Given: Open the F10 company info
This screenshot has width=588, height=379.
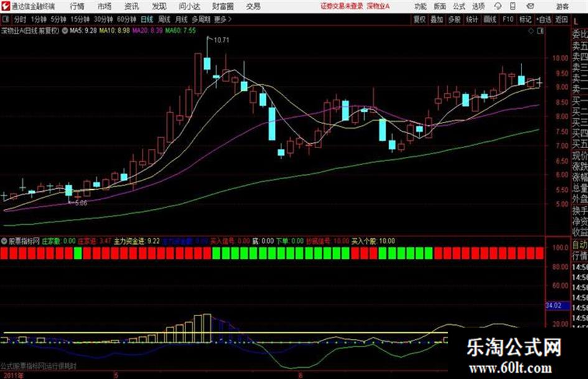Looking at the screenshot, I should click(x=508, y=19).
